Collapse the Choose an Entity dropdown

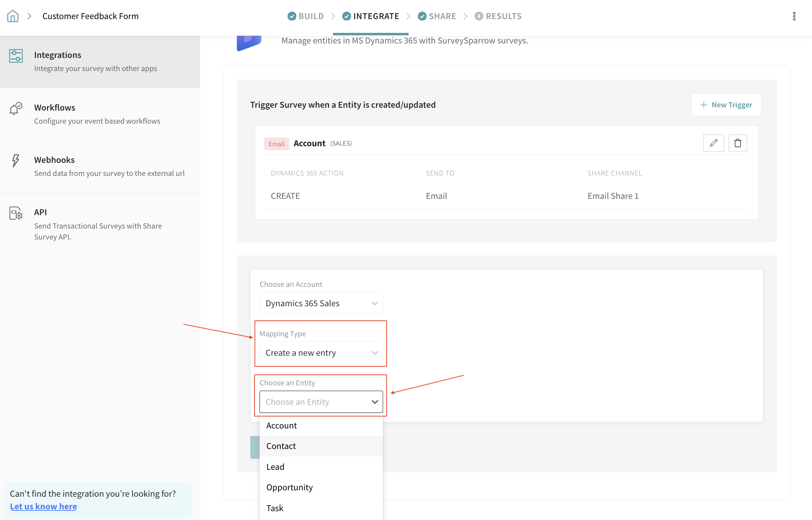coord(375,402)
